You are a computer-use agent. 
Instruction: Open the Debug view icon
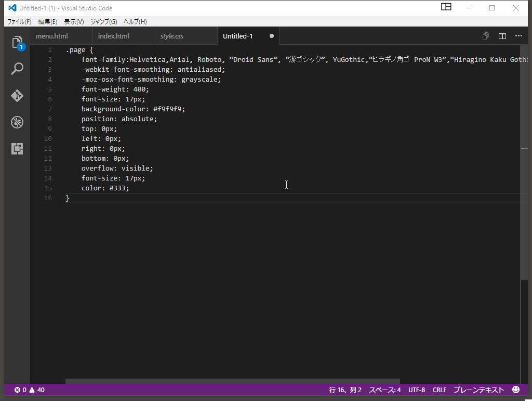[17, 122]
